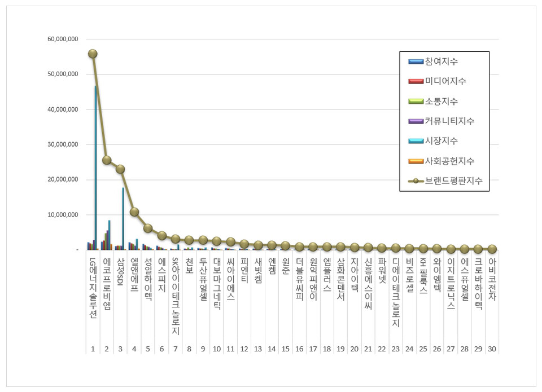Click rank number 15 on x-axis
Screen dimensions: 542x392
click(x=286, y=349)
